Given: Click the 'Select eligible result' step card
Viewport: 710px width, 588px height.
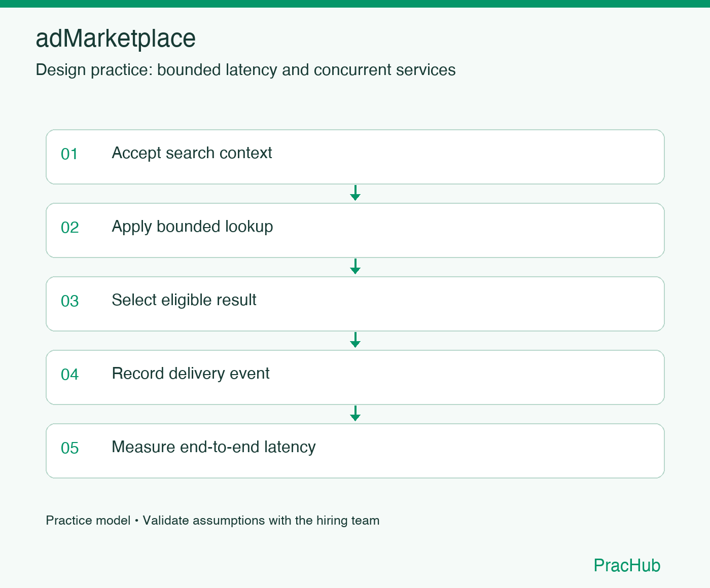Looking at the screenshot, I should (x=355, y=304).
